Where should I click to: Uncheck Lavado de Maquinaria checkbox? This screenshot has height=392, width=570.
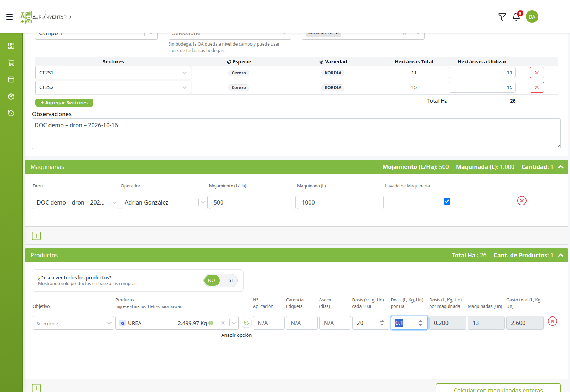click(x=447, y=201)
